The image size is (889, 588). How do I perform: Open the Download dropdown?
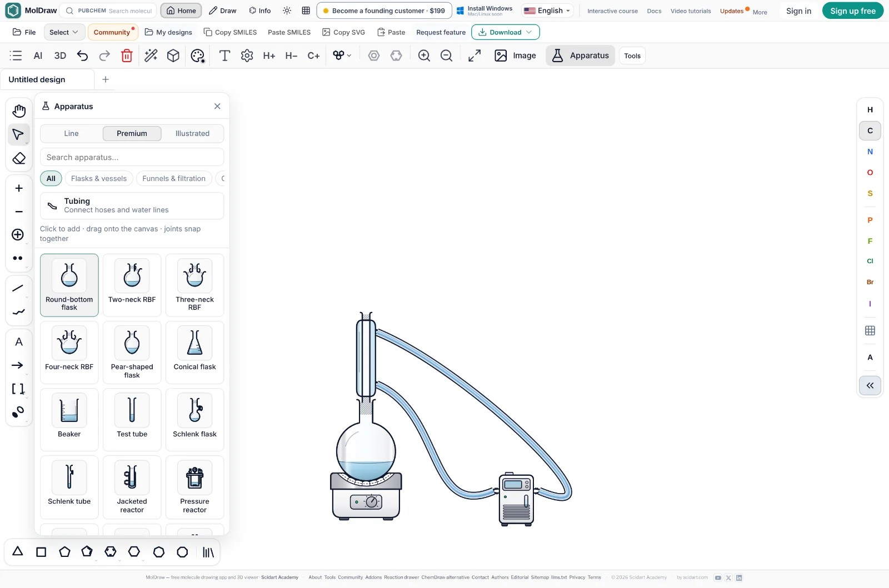(506, 32)
